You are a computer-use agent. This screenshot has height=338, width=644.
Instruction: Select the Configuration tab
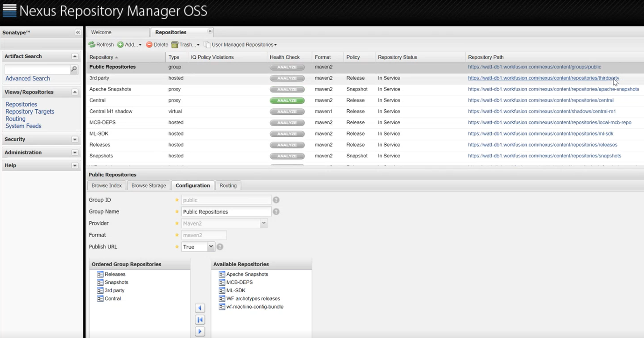click(x=193, y=185)
